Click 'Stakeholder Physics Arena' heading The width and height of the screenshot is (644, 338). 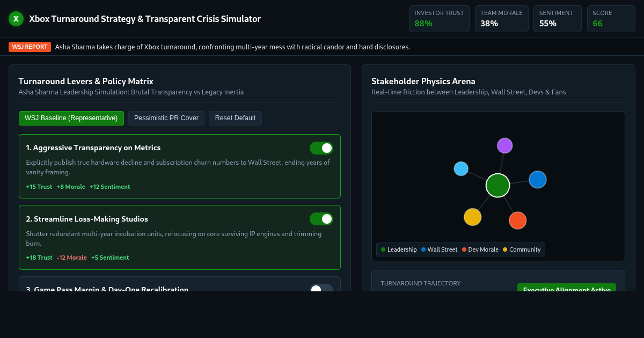(423, 81)
